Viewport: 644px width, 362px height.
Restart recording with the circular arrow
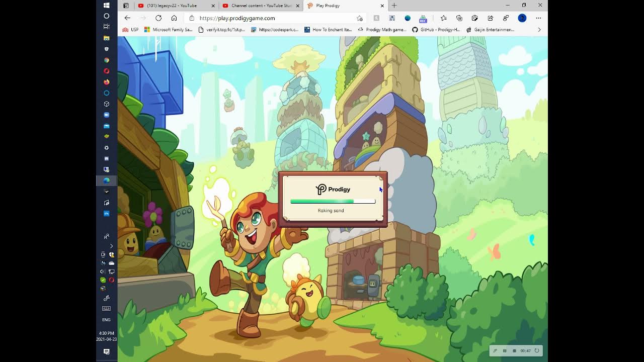coord(537,351)
